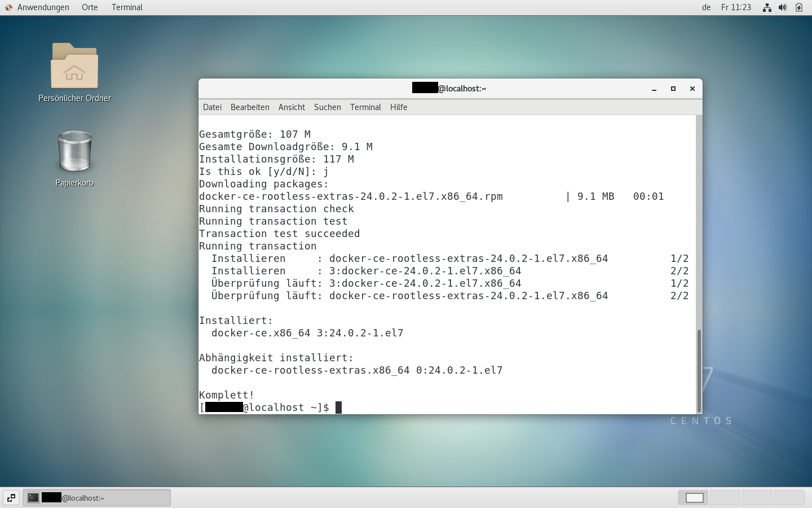Viewport: 812px width, 508px height.
Task: Click 'Gesamte Downloadgröße: 9.1 M' line
Action: 286,147
